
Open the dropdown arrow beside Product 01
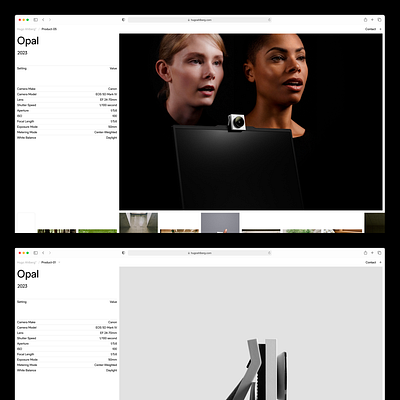tap(59, 263)
